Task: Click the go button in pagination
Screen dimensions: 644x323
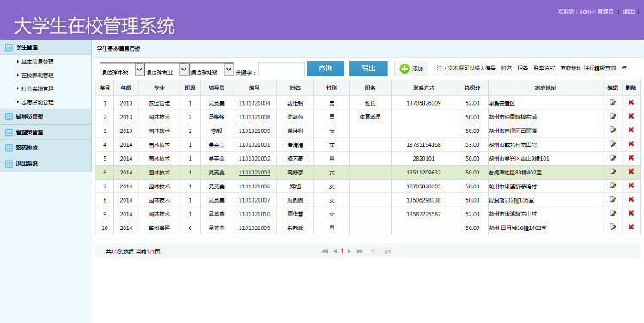Action: (387, 251)
